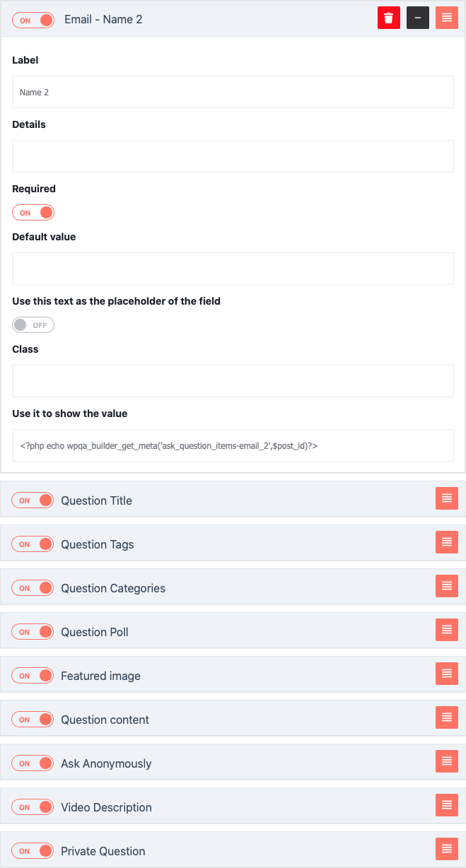
Task: Enable the placeholder text toggle
Action: click(33, 325)
